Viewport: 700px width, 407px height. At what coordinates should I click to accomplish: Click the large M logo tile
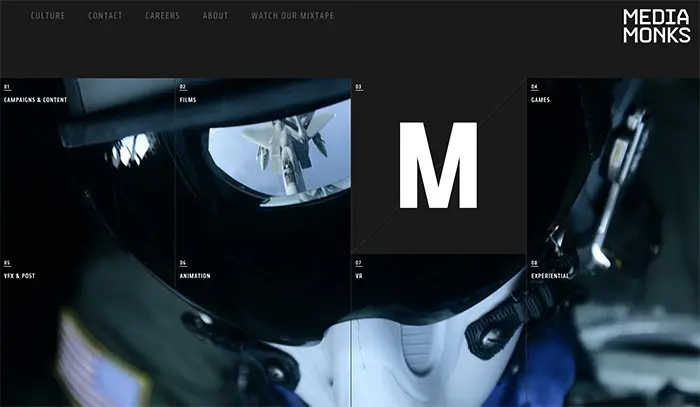coord(438,166)
